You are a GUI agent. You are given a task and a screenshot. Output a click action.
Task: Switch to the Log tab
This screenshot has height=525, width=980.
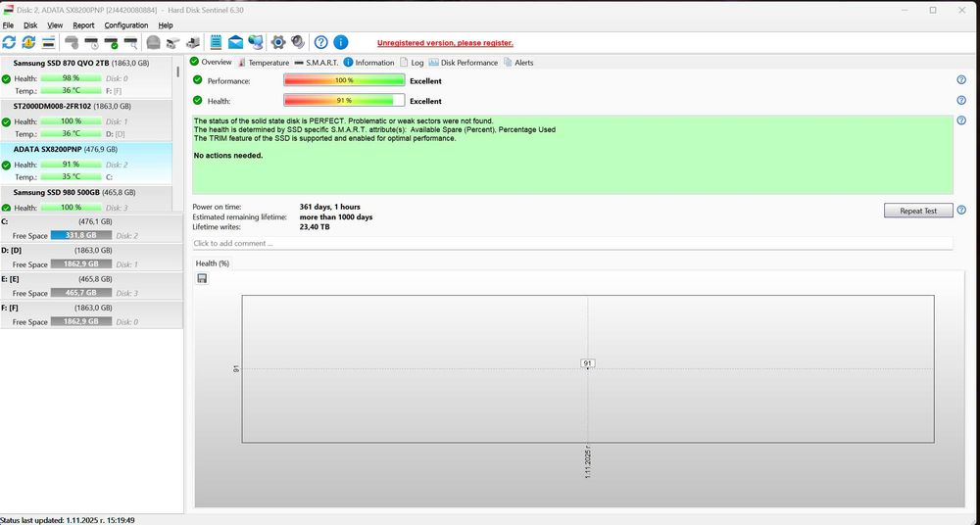tap(412, 63)
